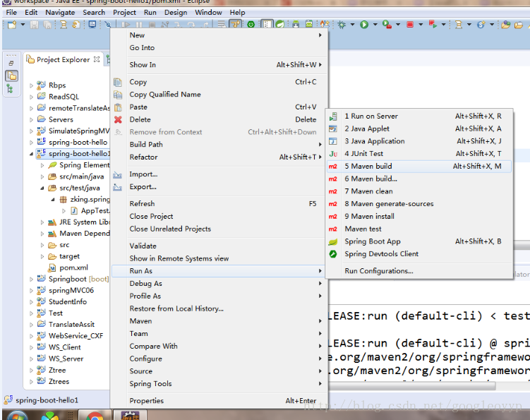This screenshot has height=420, width=530.
Task: Click the Project Explorer sidebar icon
Action: [x=11, y=76]
